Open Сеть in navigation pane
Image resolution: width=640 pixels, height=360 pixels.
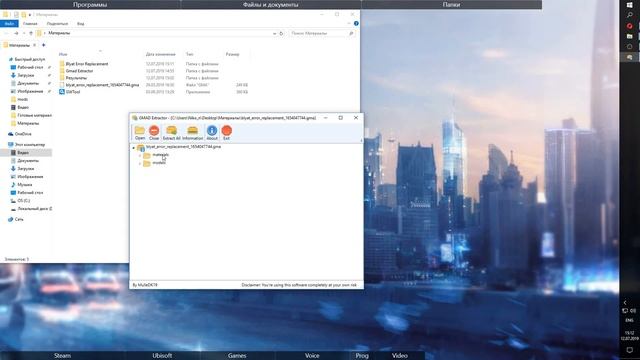[x=19, y=219]
